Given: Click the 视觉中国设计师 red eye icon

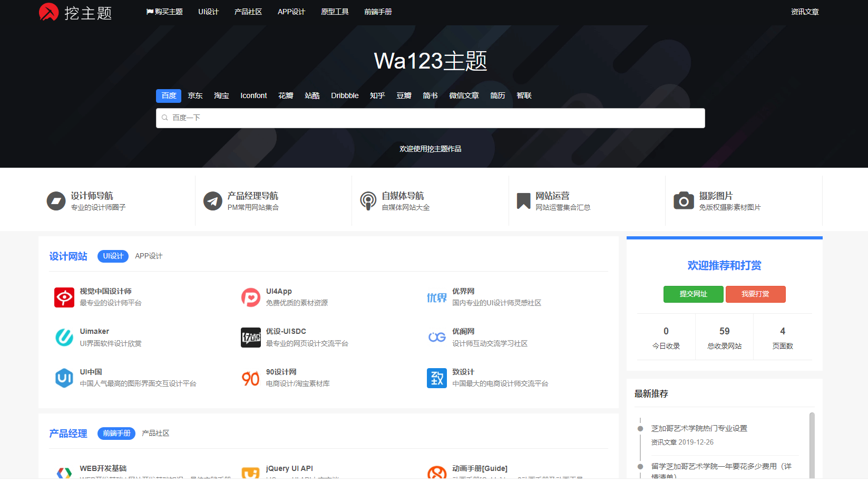Looking at the screenshot, I should tap(64, 297).
